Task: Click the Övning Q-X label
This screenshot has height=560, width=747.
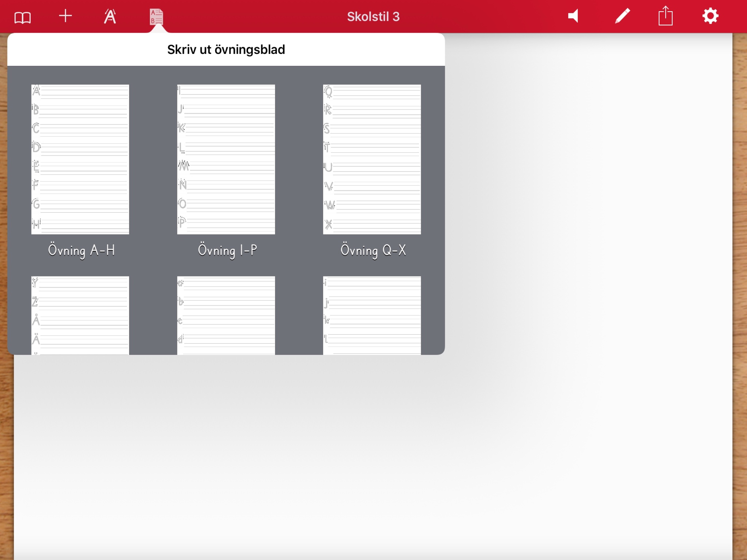Action: 373,251
